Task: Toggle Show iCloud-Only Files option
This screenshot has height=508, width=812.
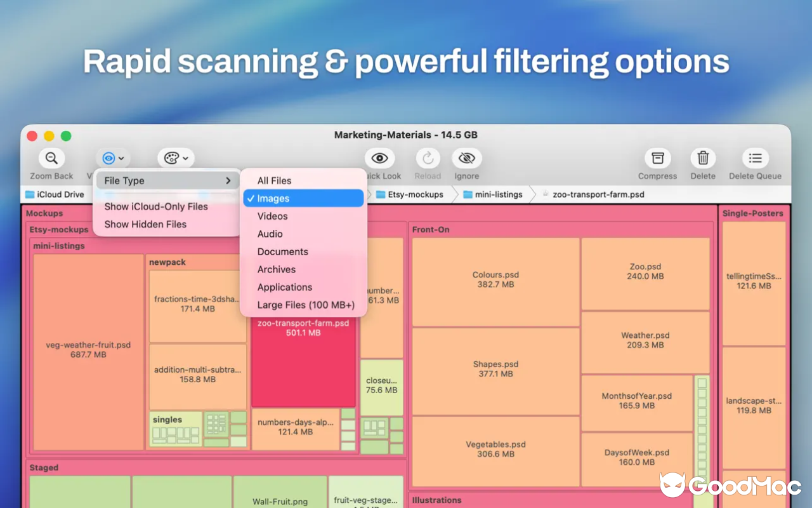Action: [156, 206]
